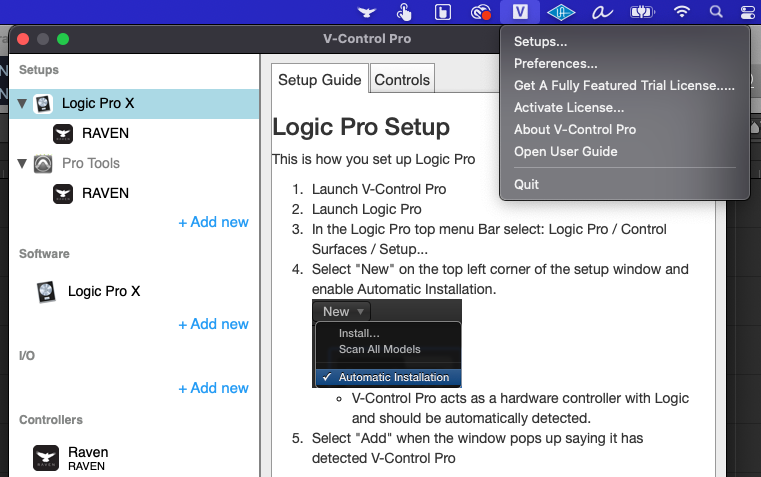Click the Logic Pro Setup heading
The height and width of the screenshot is (477, 761).
pos(361,127)
